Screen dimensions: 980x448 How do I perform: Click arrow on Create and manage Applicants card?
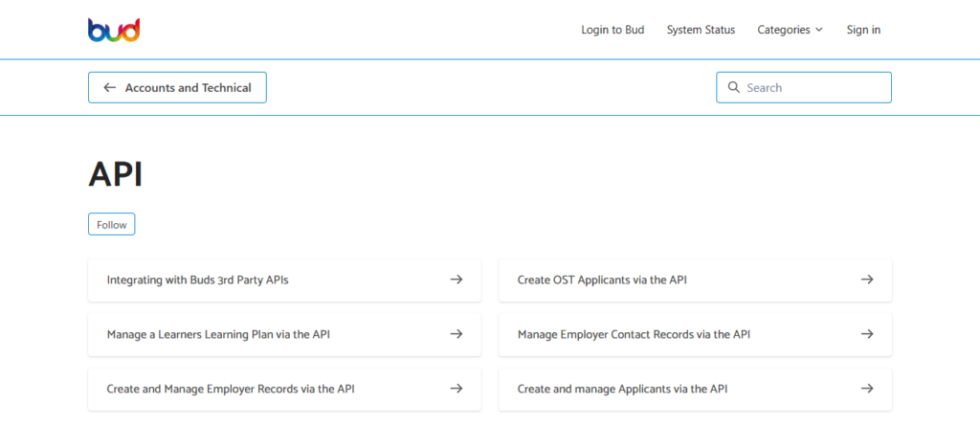pyautogui.click(x=867, y=388)
